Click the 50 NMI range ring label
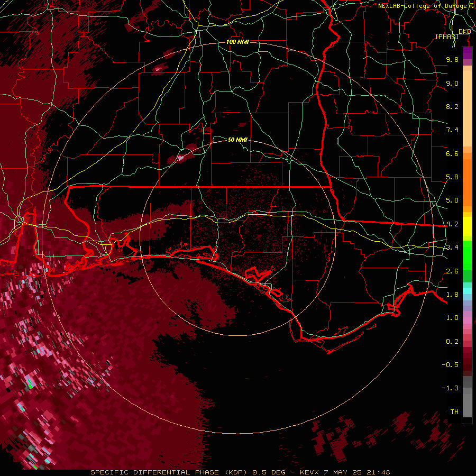This screenshot has height=476, width=476. tap(237, 140)
